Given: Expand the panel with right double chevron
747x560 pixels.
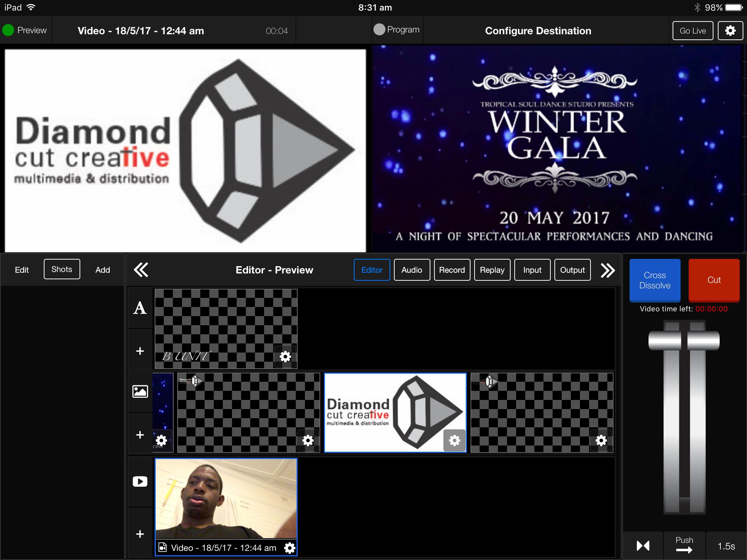Looking at the screenshot, I should 608,270.
